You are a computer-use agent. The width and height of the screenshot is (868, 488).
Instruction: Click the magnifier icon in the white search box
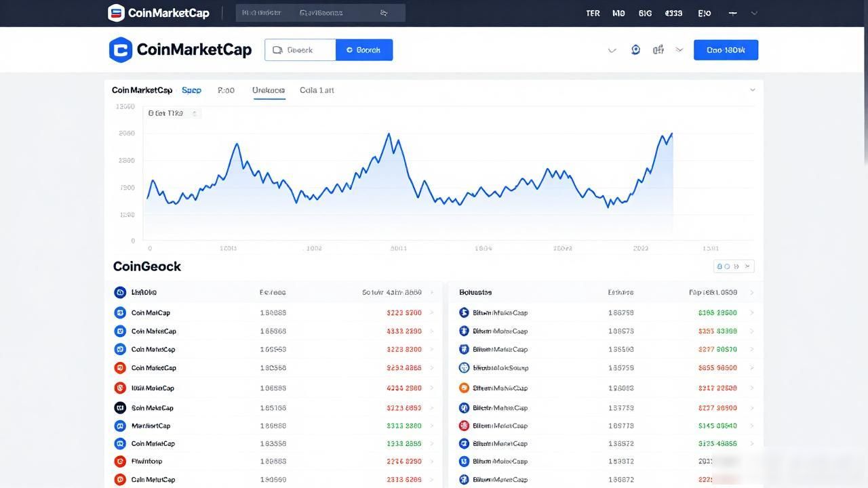tap(277, 50)
